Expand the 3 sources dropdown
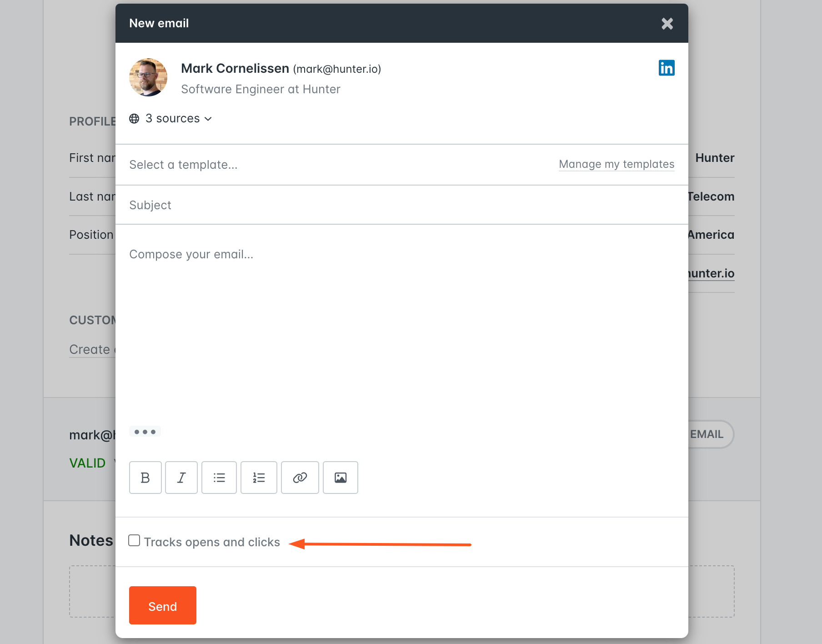Screen dimensions: 822x644 [x=178, y=119]
